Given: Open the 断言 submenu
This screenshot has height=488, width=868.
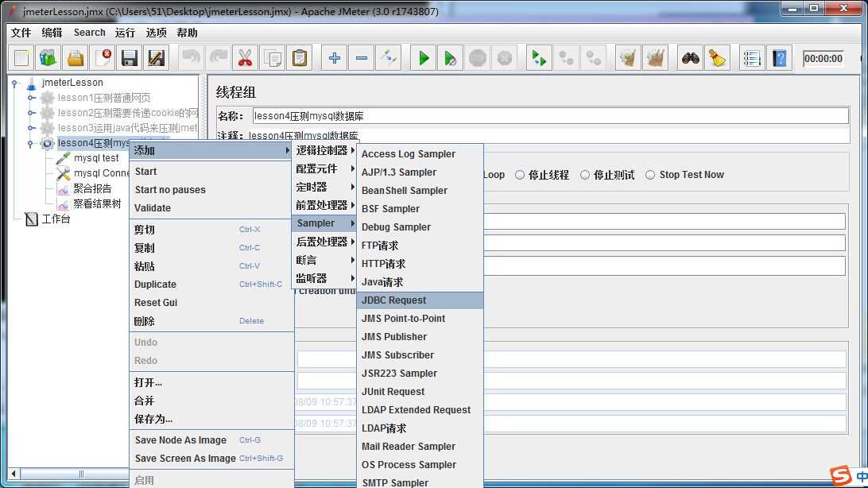Looking at the screenshot, I should point(324,260).
